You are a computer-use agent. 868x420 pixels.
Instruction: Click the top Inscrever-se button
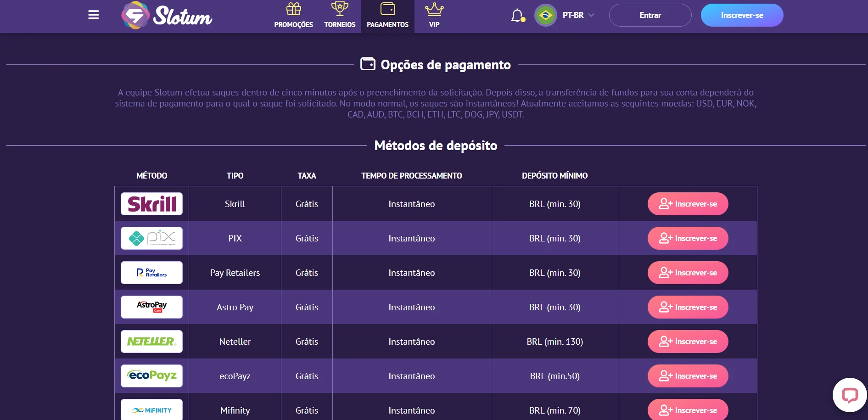coord(742,15)
